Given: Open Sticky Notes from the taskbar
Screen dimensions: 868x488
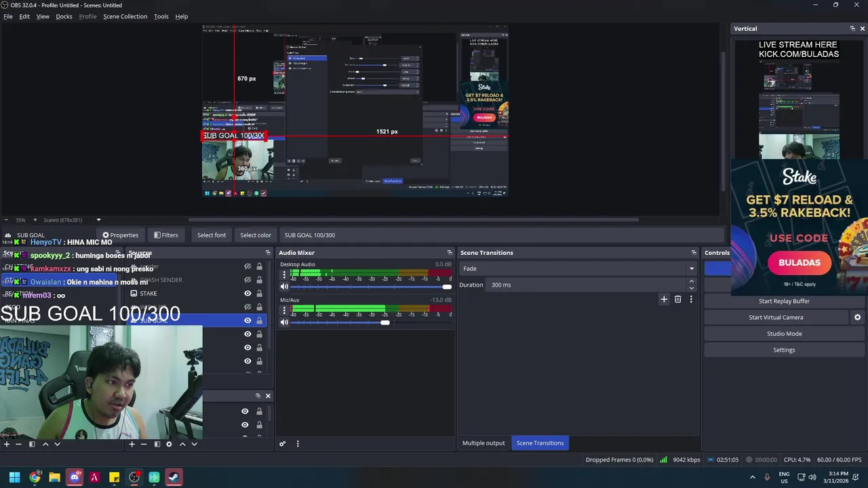Looking at the screenshot, I should [x=114, y=477].
